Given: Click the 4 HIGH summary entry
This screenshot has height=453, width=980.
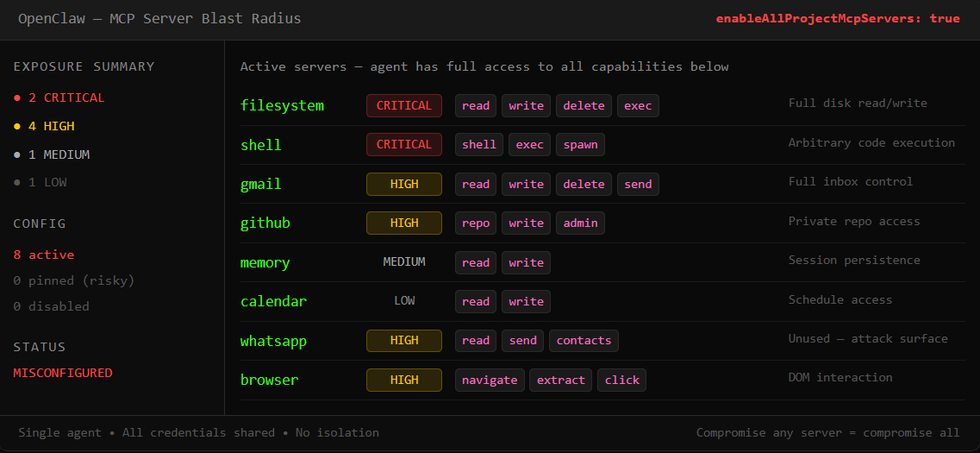Looking at the screenshot, I should point(44,126).
